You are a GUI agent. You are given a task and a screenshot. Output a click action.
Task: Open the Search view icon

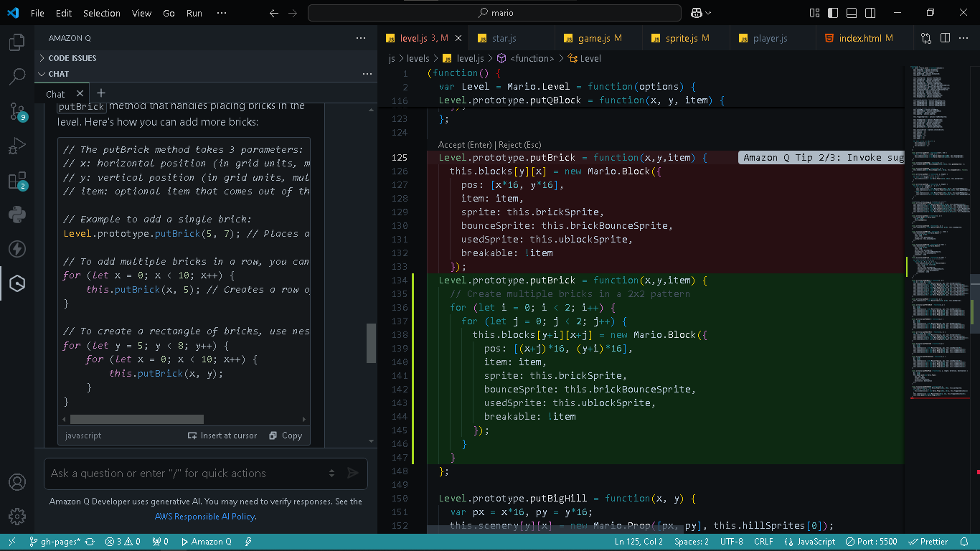(17, 77)
